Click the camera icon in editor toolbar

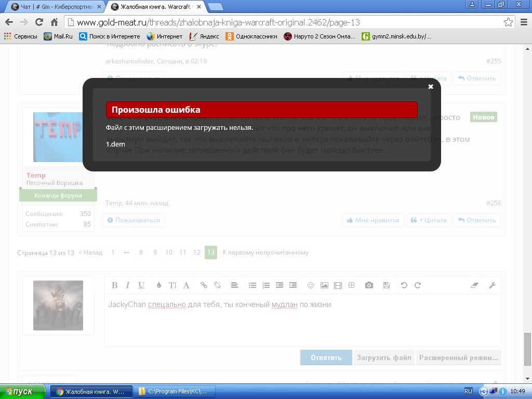369,285
